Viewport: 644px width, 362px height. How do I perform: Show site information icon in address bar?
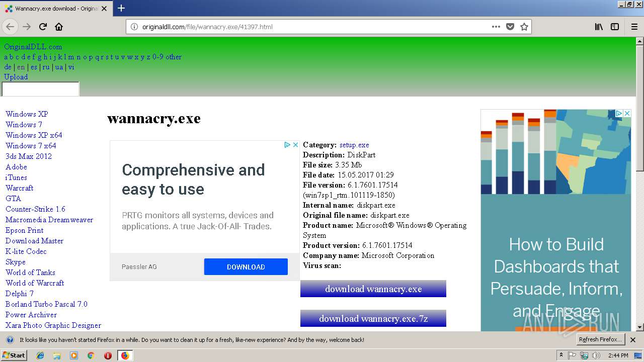[x=134, y=27]
